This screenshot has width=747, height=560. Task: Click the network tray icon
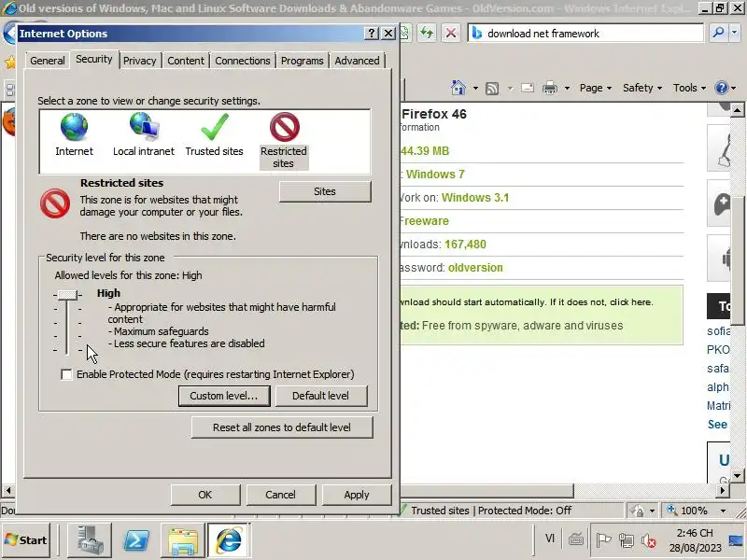pos(626,540)
